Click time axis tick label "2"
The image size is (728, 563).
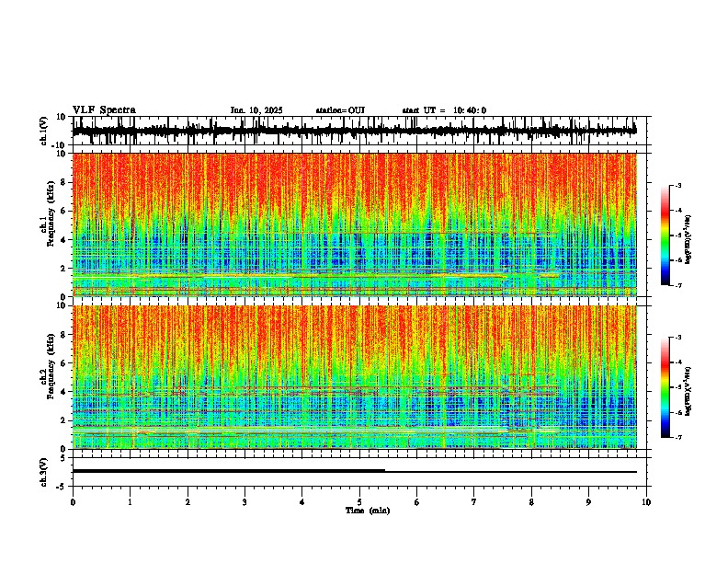tap(188, 502)
